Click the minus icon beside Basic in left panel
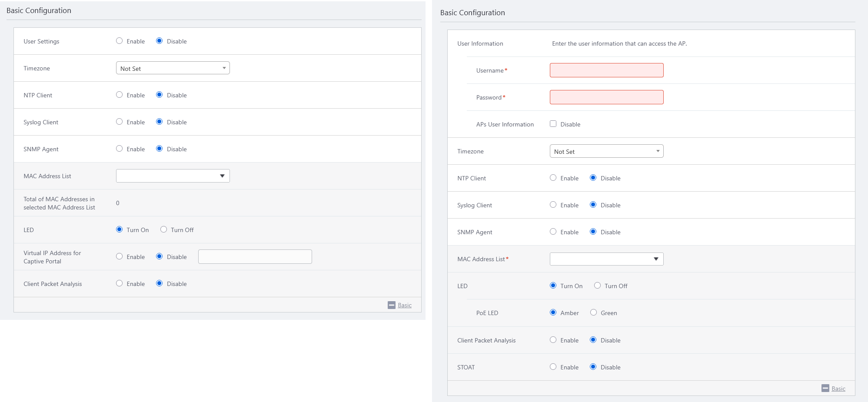 click(x=391, y=305)
